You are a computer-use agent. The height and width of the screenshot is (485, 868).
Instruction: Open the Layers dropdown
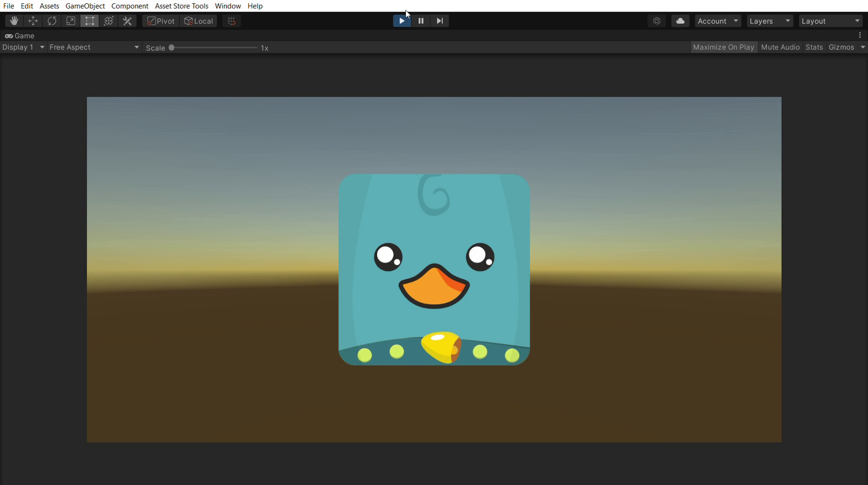[x=770, y=21]
